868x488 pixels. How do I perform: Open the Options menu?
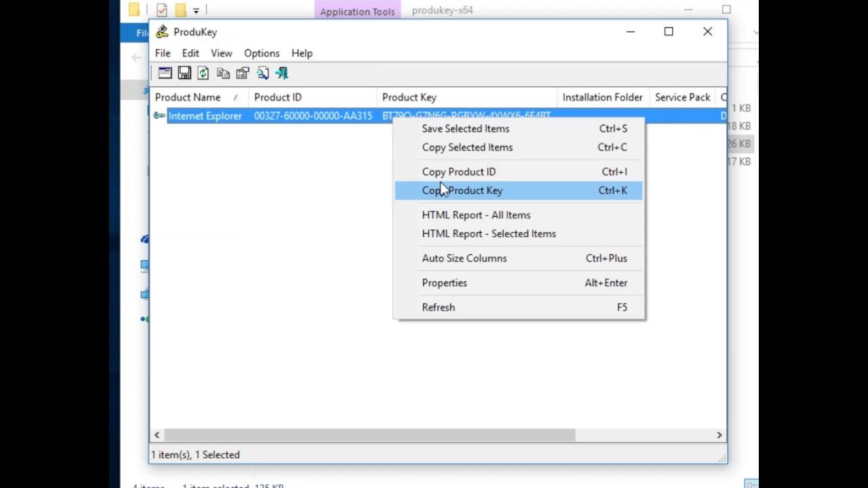262,53
